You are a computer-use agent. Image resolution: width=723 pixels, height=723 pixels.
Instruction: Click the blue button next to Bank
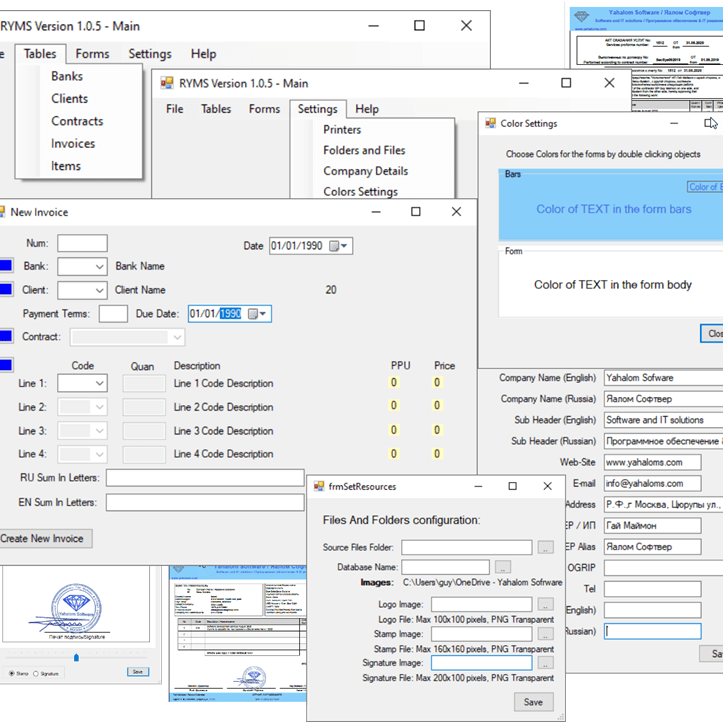5,266
